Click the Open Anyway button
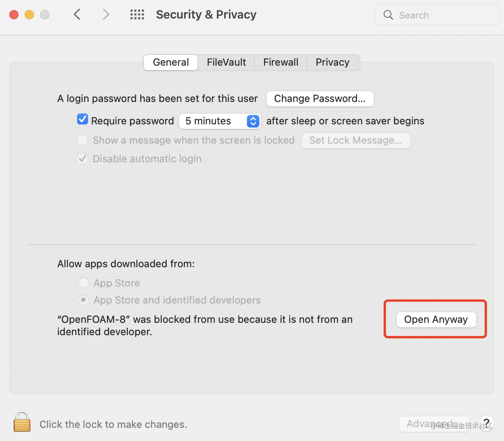The width and height of the screenshot is (504, 441). (435, 319)
